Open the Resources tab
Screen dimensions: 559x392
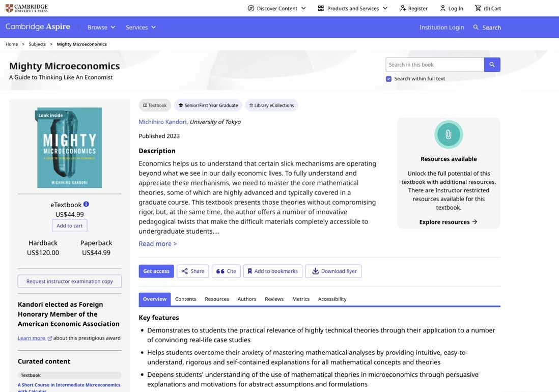[x=217, y=299]
